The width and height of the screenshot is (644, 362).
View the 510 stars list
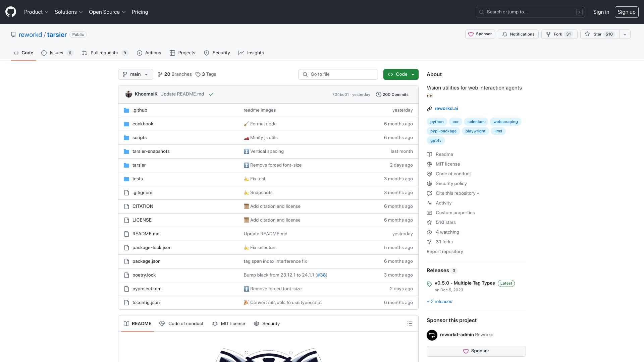(x=445, y=222)
